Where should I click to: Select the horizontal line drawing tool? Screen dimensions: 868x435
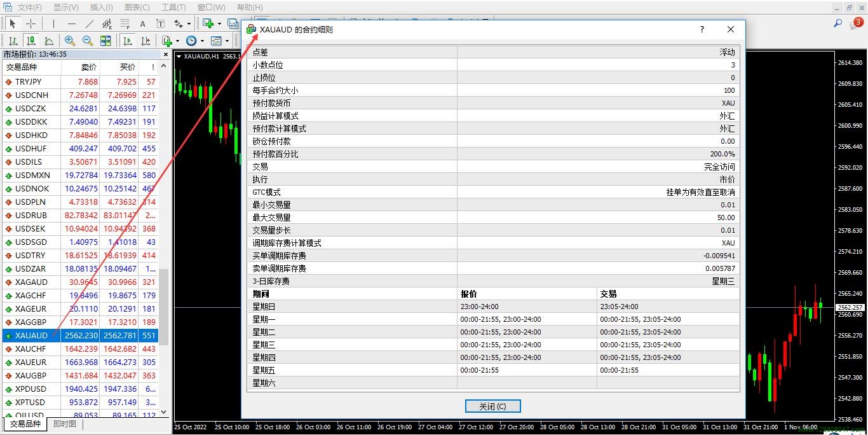[x=71, y=24]
